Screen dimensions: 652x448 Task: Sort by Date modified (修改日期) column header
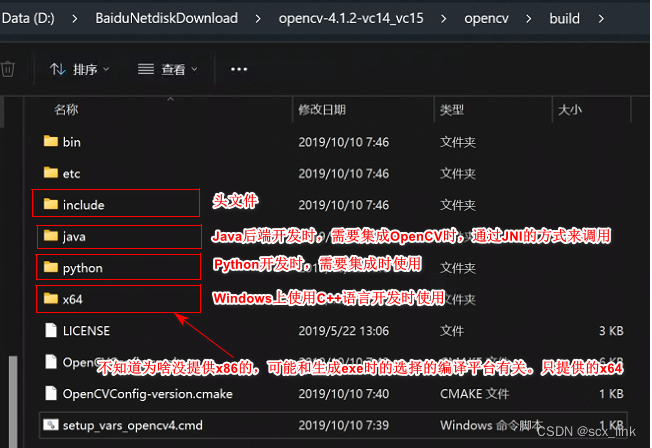[x=322, y=110]
